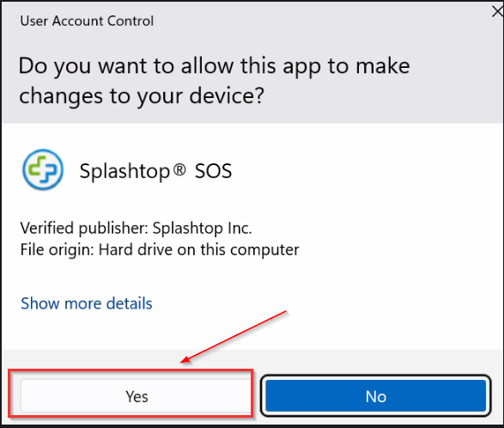Screen dimensions: 504x428
Task: Choose No to deny the app
Action: (376, 396)
